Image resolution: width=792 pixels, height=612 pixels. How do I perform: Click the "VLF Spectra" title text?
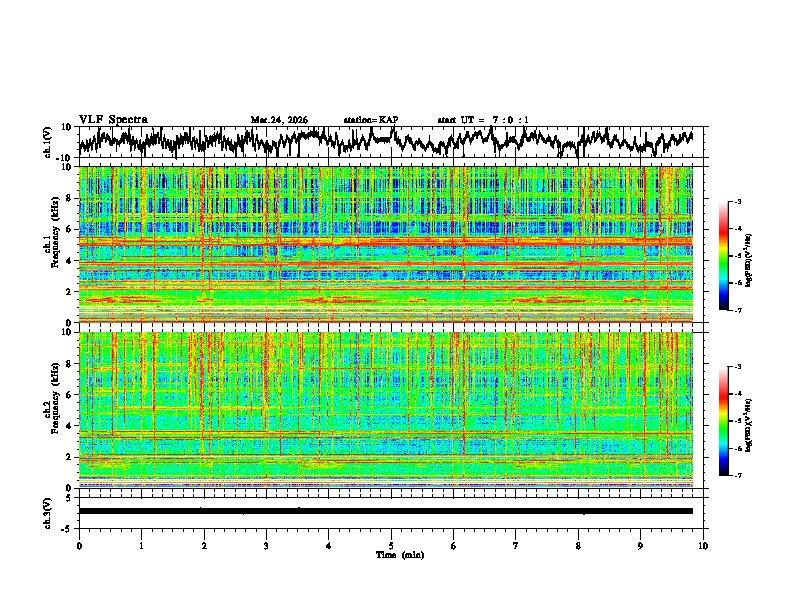click(x=113, y=120)
